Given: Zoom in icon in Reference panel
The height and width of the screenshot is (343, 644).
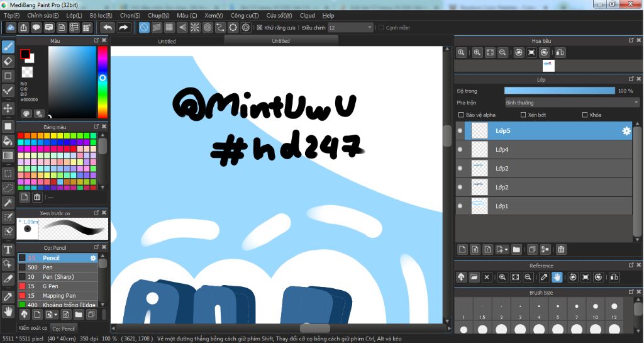Looking at the screenshot, I should 502,277.
